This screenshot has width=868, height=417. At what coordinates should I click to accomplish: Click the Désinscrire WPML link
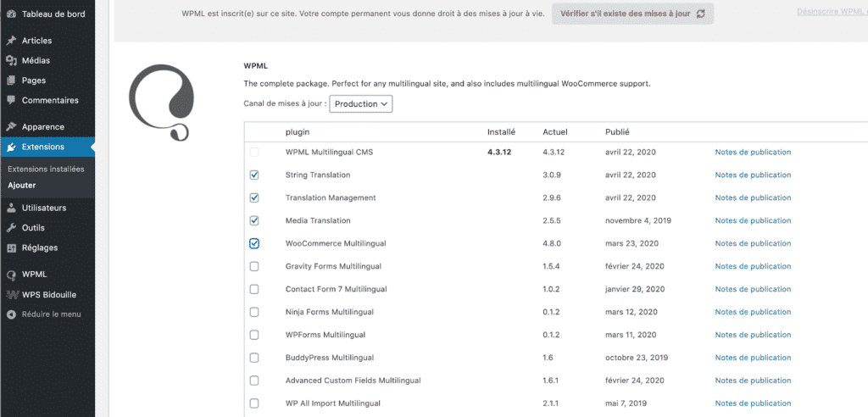coord(832,12)
